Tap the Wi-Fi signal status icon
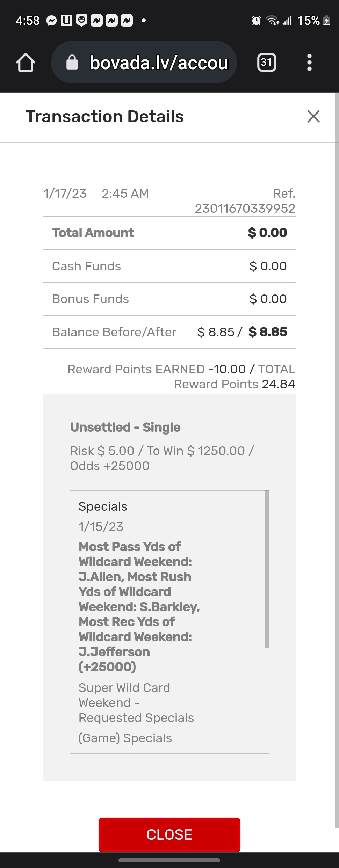Image resolution: width=339 pixels, height=868 pixels. (272, 21)
